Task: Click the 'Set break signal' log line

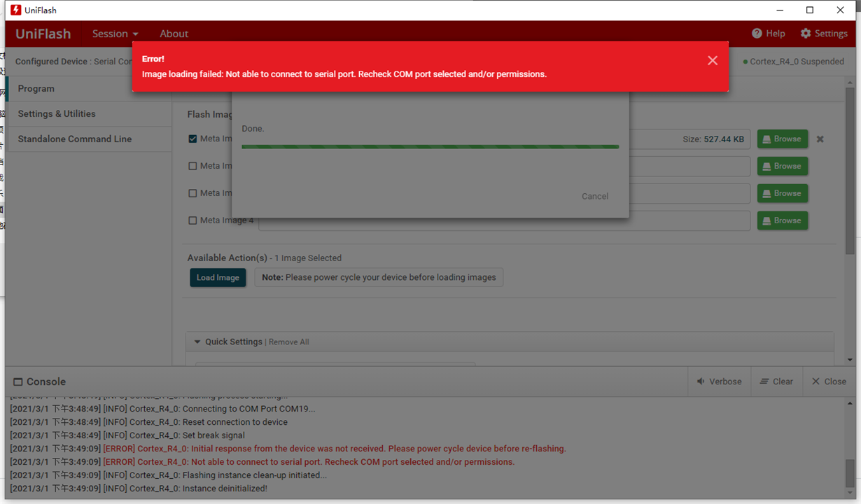Action: (x=127, y=435)
